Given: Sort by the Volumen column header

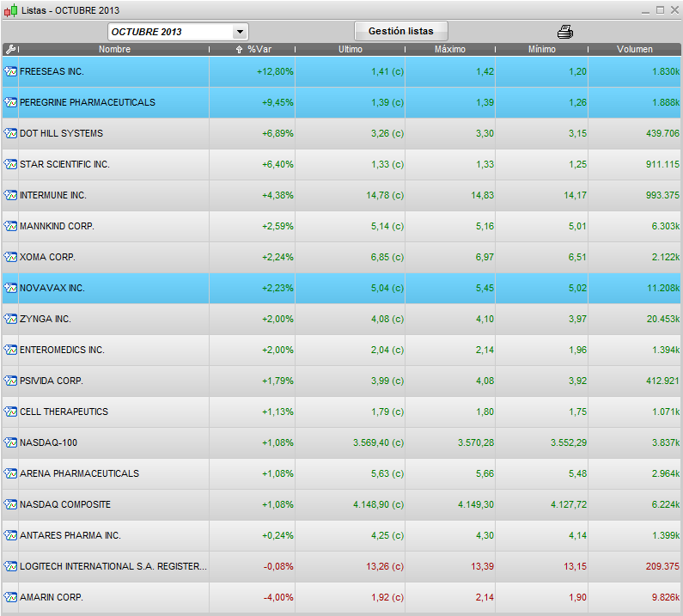Looking at the screenshot, I should coord(634,50).
